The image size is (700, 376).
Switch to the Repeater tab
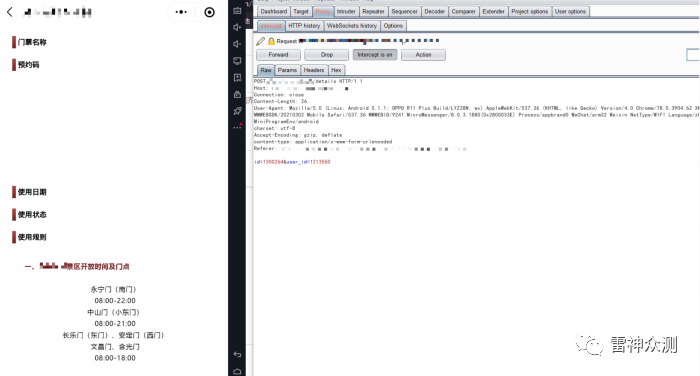coord(373,12)
